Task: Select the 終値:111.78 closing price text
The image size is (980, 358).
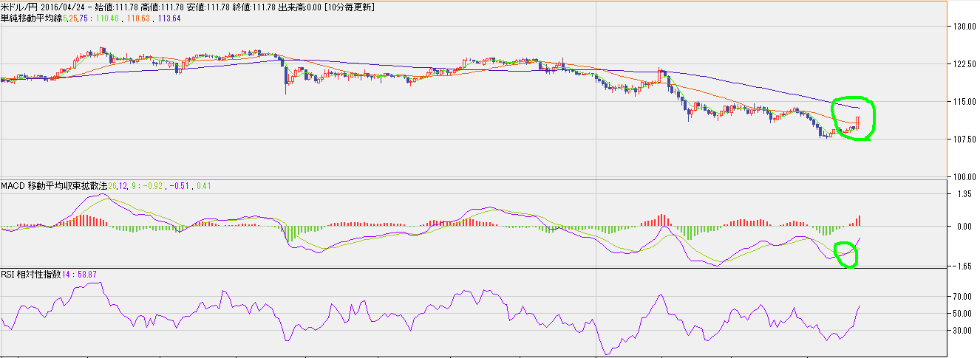Action: pos(255,7)
